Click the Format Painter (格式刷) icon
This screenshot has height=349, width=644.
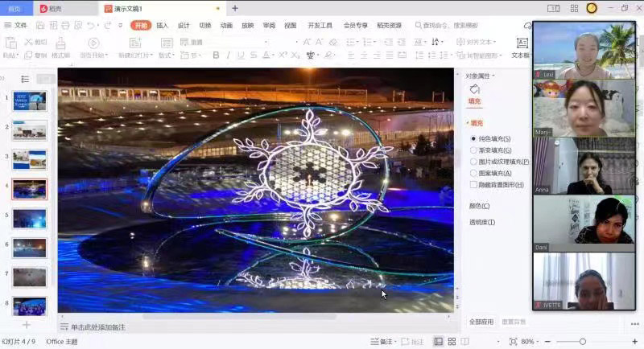click(x=60, y=47)
